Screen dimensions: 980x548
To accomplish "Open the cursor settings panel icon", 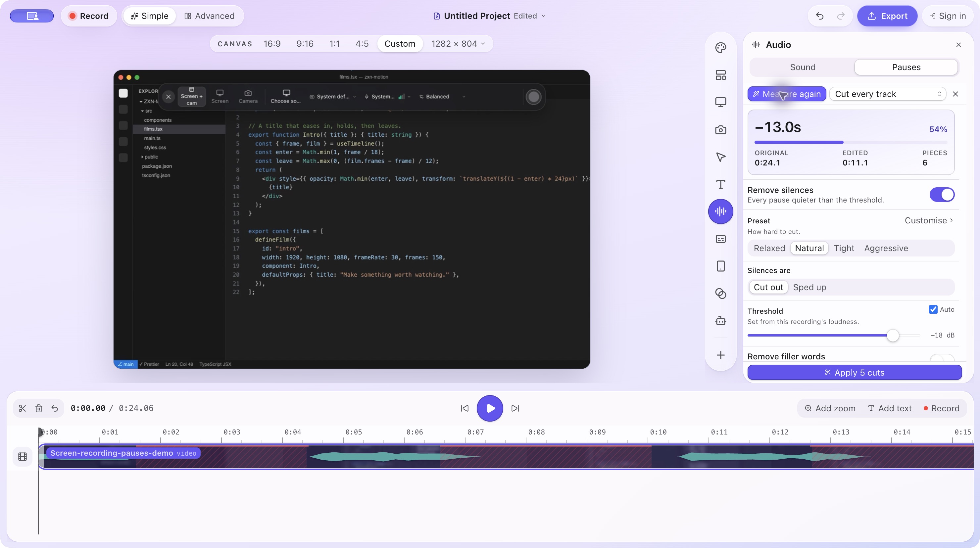I will (720, 157).
